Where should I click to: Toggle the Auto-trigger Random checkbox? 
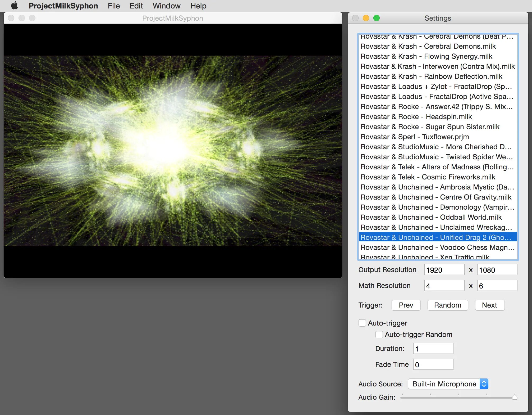(379, 335)
